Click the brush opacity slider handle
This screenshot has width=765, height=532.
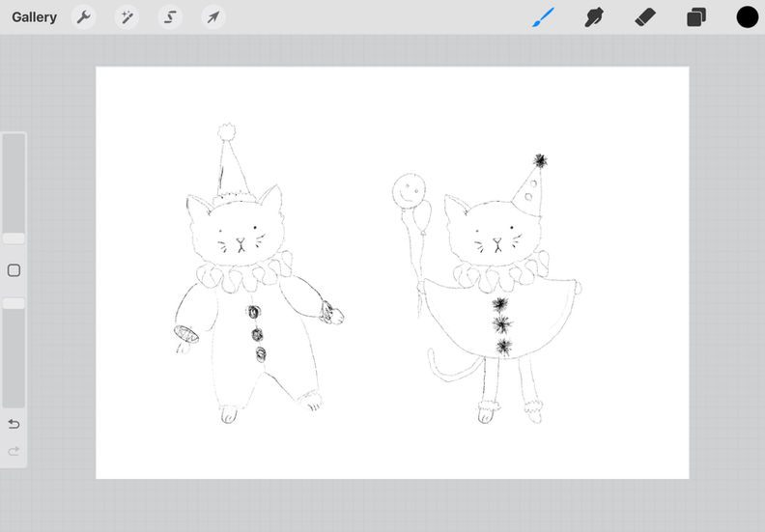(x=14, y=303)
